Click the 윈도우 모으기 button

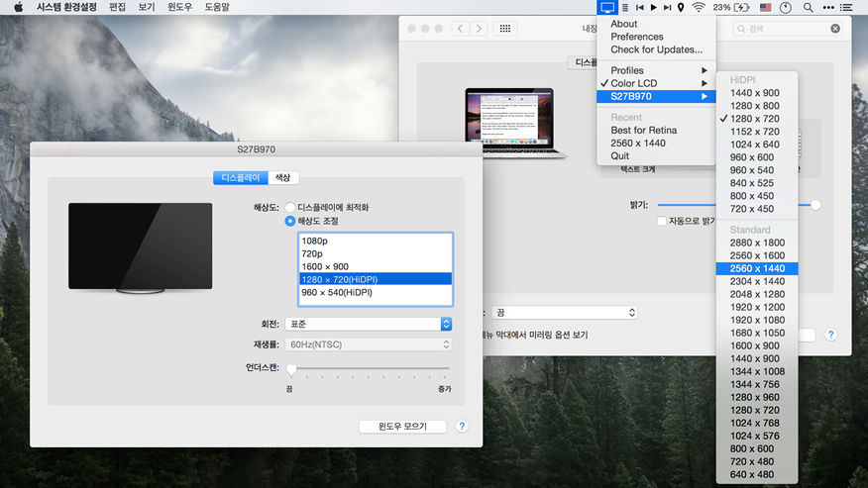(x=402, y=426)
